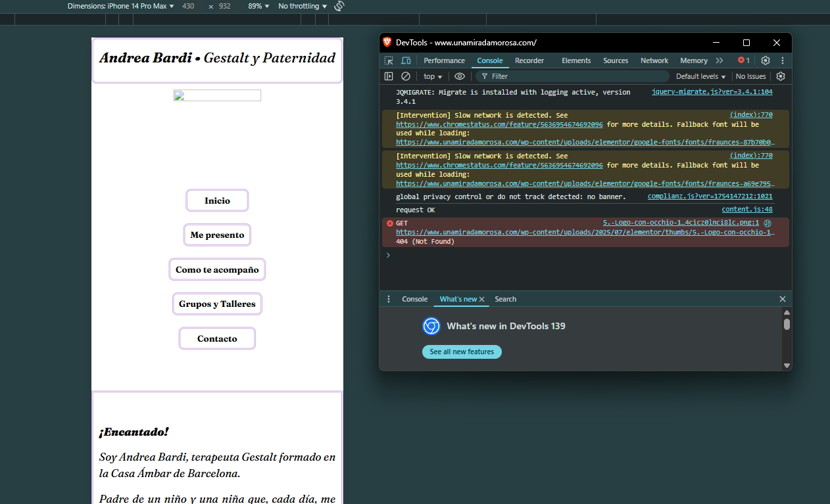Switch to the Elements tab
The image size is (830, 504).
576,60
